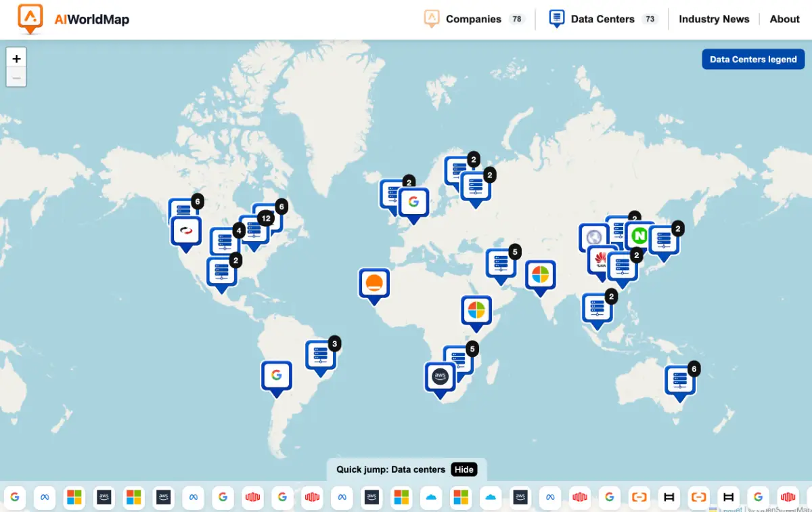Image resolution: width=812 pixels, height=512 pixels.
Task: Jump to leftmost red Equinix icon in quick jump
Action: 252,497
